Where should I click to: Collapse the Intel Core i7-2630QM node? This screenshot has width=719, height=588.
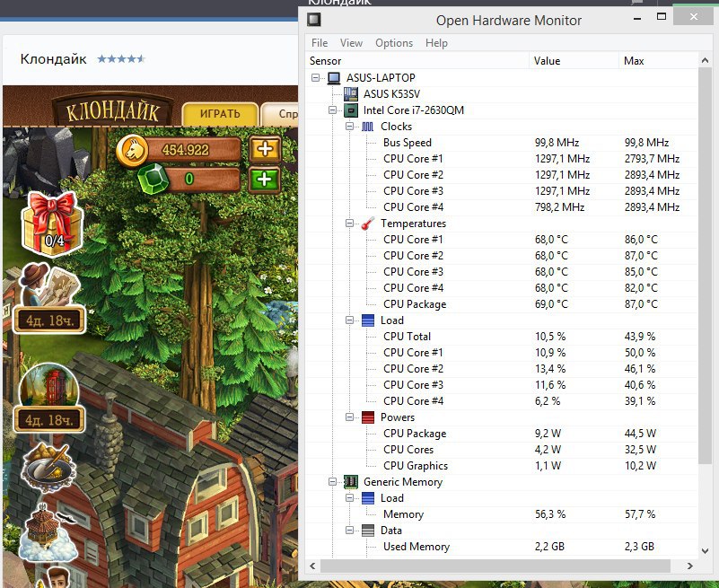(x=332, y=110)
